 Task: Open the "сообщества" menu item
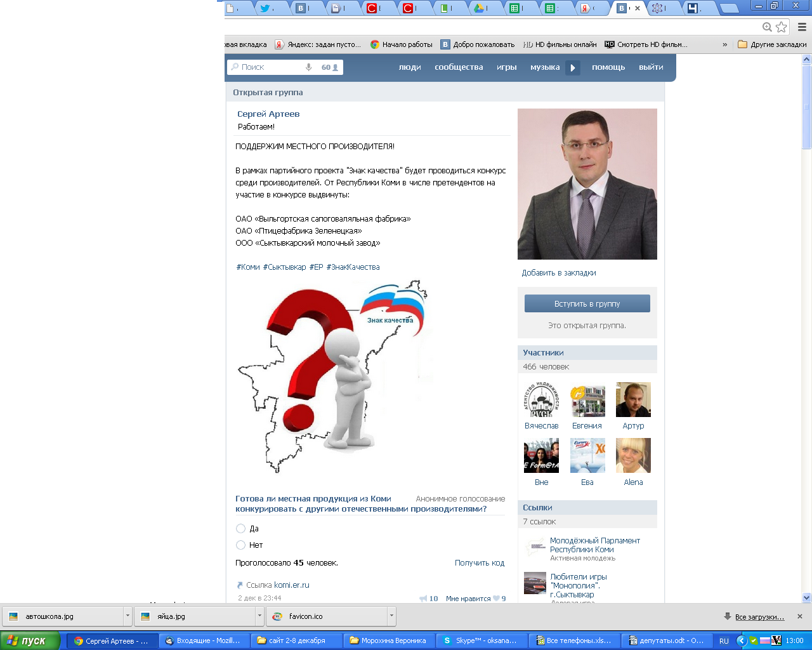[459, 67]
